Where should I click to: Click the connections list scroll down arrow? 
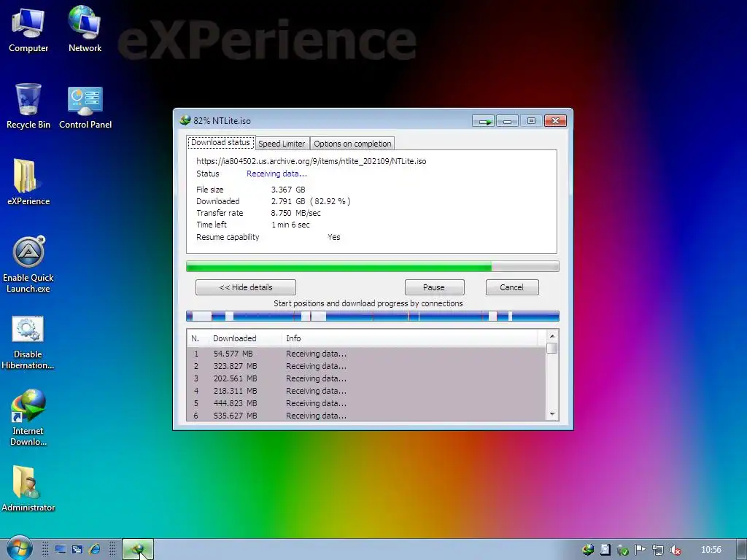coord(552,414)
